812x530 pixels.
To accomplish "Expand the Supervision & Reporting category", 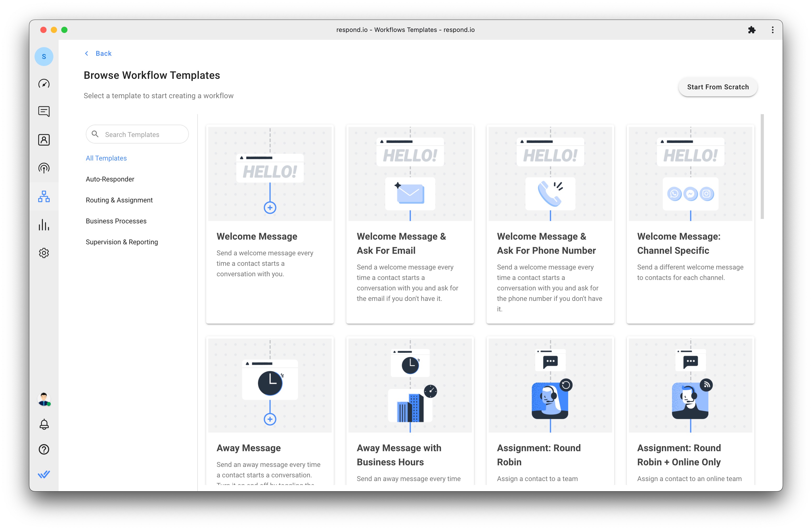I will (x=121, y=242).
